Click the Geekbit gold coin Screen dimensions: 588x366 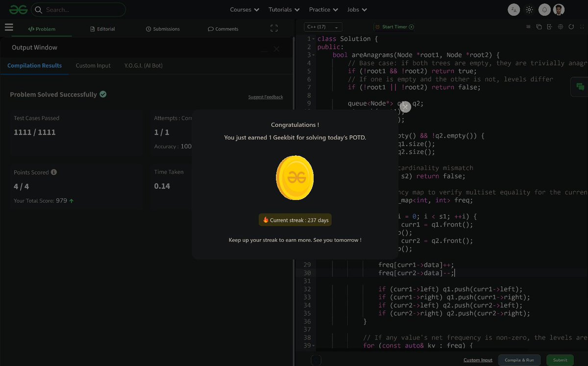tap(294, 178)
